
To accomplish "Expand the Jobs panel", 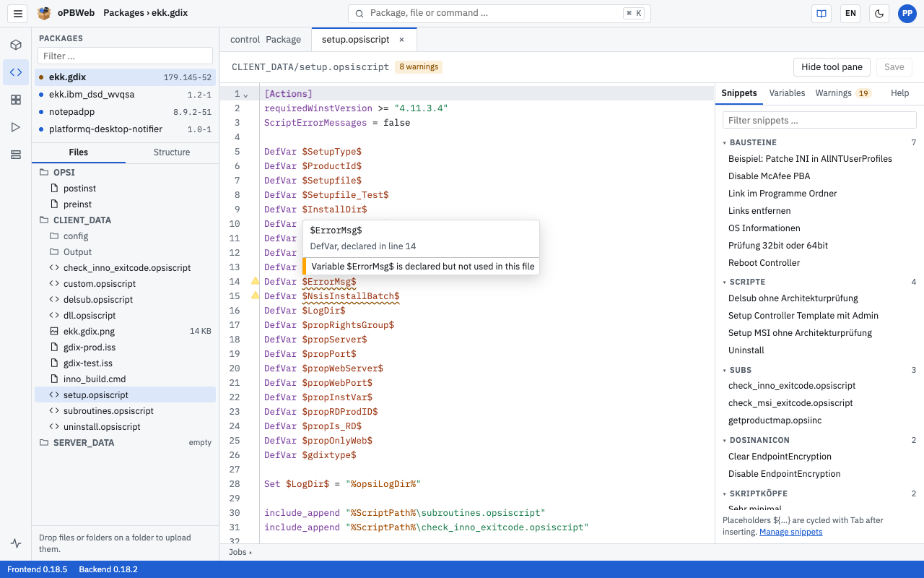I will pyautogui.click(x=240, y=552).
